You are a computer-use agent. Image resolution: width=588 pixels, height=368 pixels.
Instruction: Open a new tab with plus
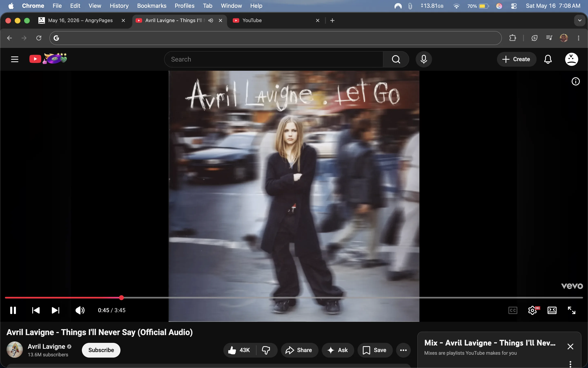332,20
